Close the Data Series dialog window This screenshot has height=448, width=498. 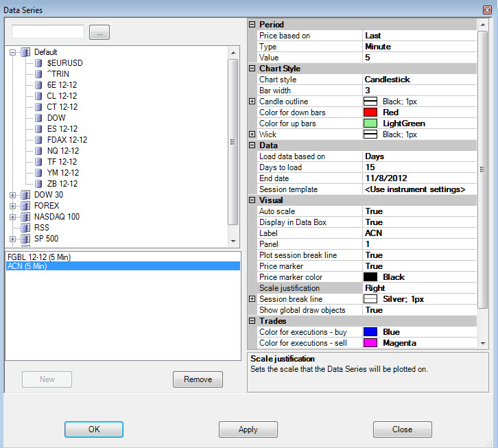[x=487, y=10]
